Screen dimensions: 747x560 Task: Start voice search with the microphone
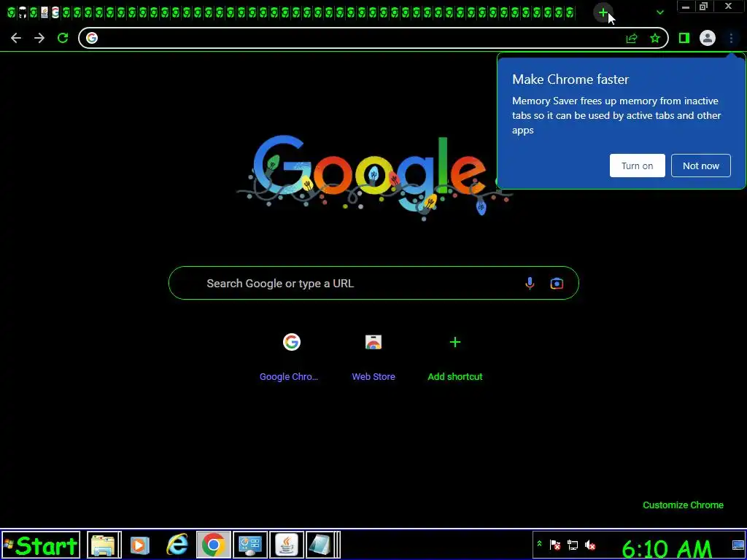tap(530, 284)
